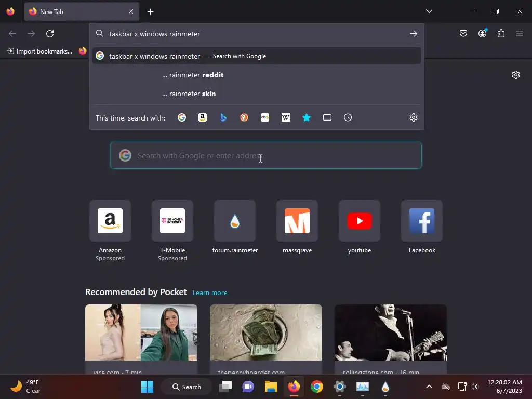Search this time with Bing icon
The image size is (532, 399).
[x=223, y=118]
